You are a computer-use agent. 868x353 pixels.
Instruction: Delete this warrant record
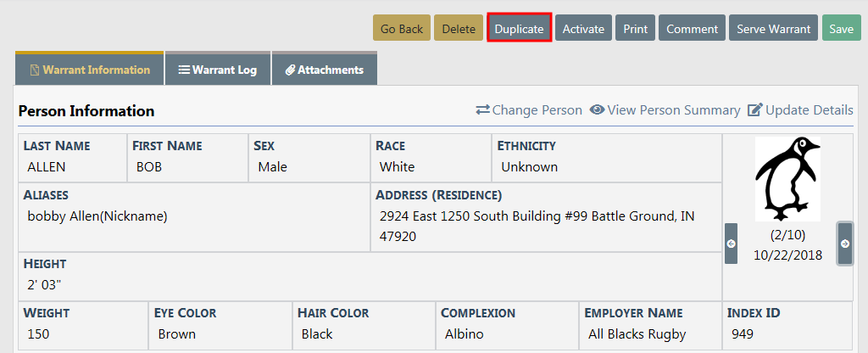(x=459, y=29)
